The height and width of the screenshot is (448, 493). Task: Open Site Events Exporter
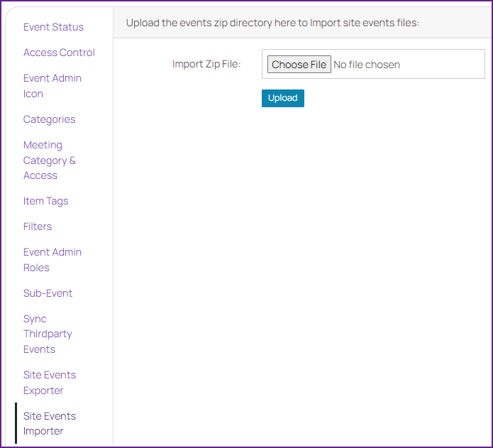[50, 383]
